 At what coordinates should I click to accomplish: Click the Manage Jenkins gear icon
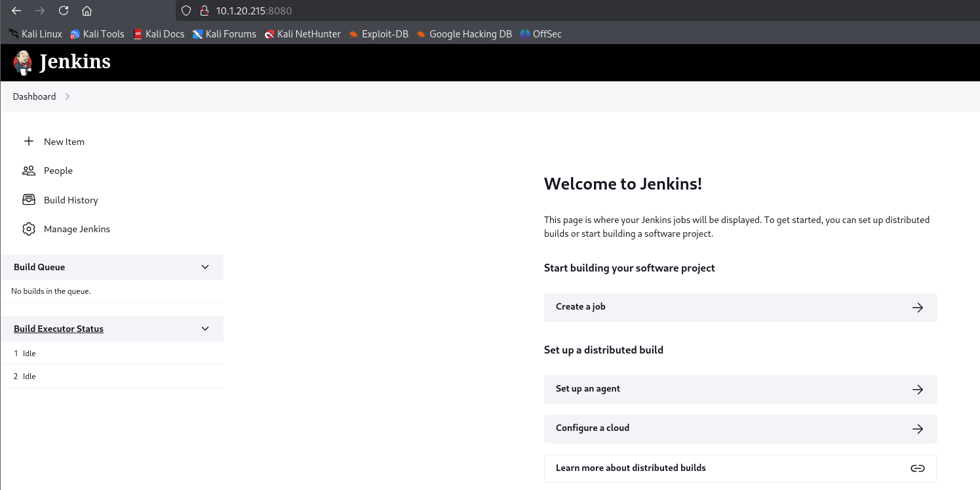pos(29,229)
